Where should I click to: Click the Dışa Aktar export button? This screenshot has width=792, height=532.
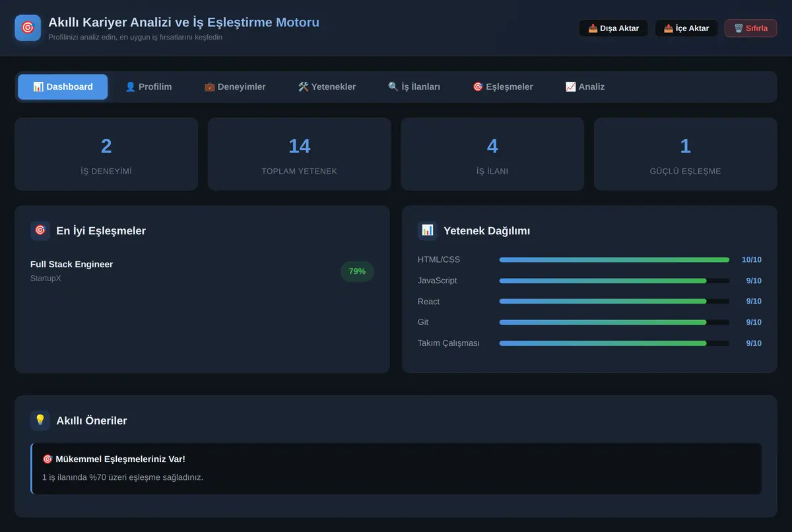pos(613,28)
